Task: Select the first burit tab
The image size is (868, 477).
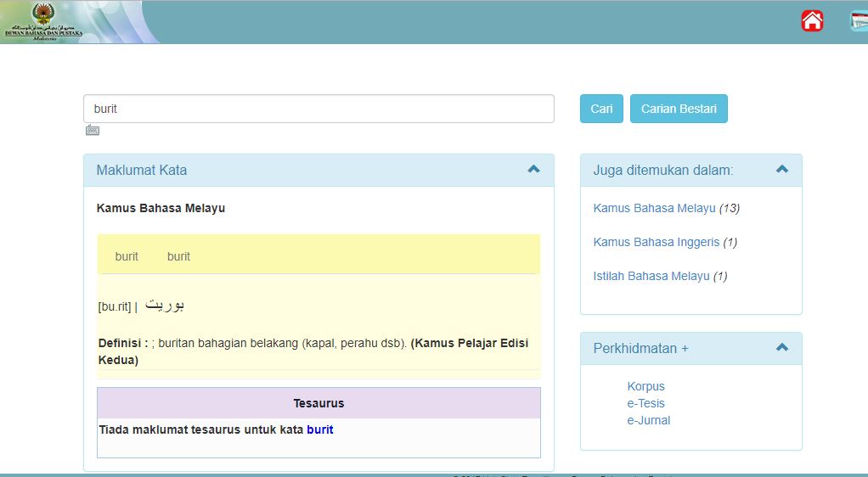Action: point(127,256)
